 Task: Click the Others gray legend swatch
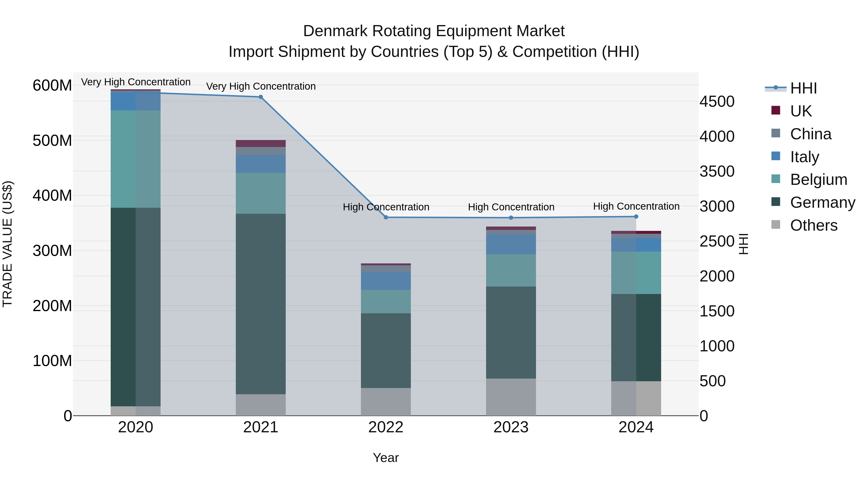pyautogui.click(x=776, y=224)
